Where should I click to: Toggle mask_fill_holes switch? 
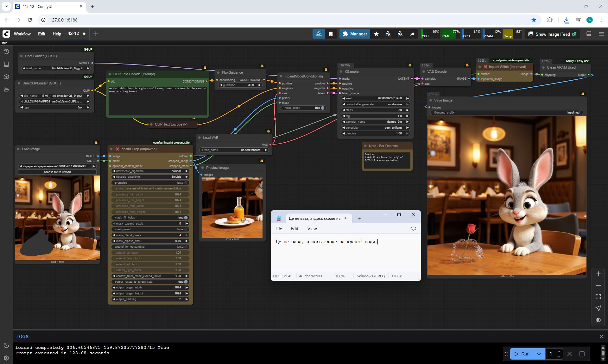(x=186, y=218)
